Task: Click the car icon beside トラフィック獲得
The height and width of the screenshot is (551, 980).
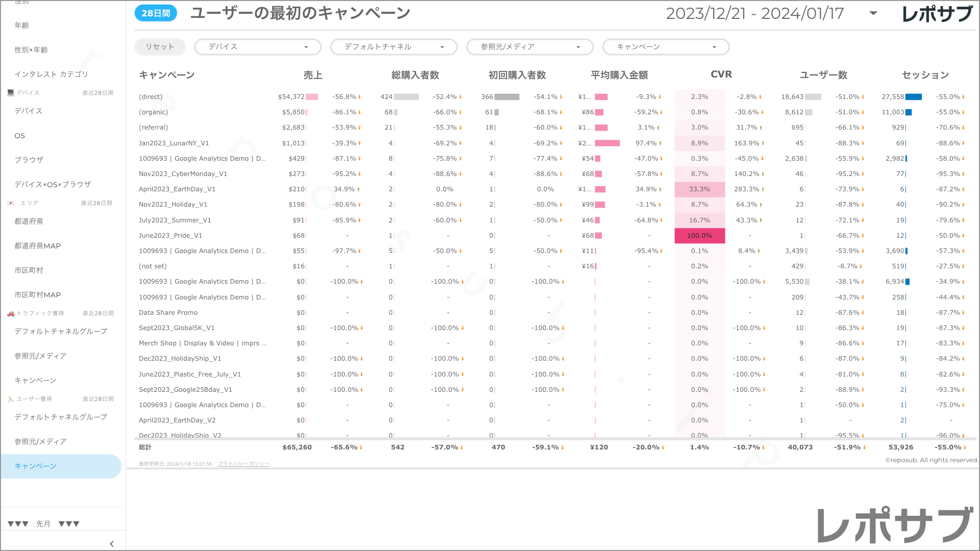Action: pyautogui.click(x=11, y=313)
